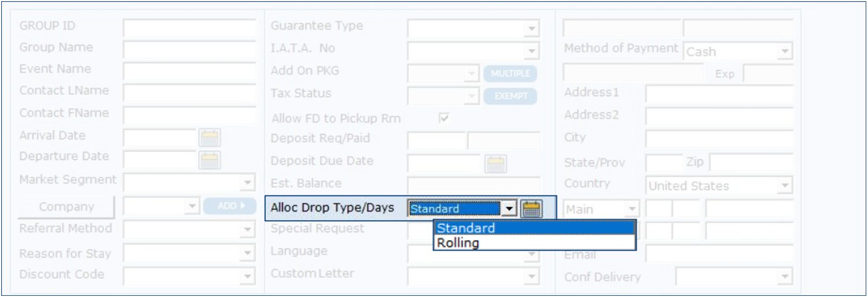Open the Arrival Date calendar picker
The width and height of the screenshot is (868, 297).
click(210, 138)
